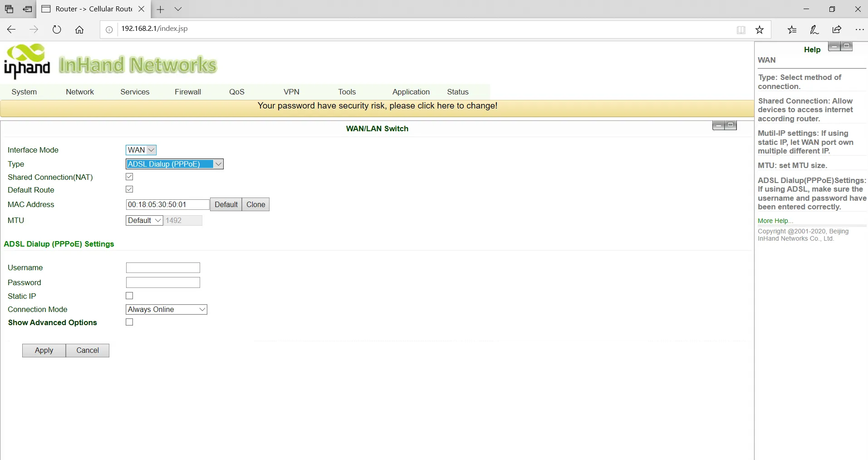This screenshot has height=460, width=868.
Task: Click the browser forward arrow
Action: click(x=34, y=30)
